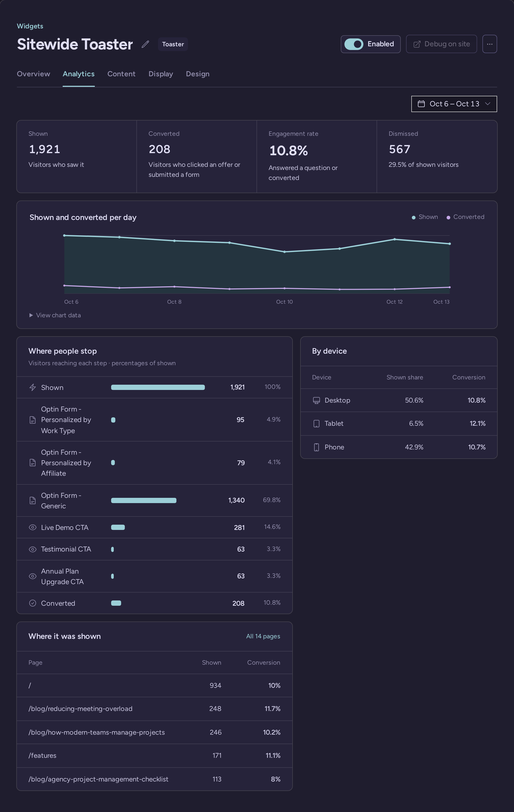Click the Shown legend dot in the chart
This screenshot has width=514, height=812.
point(413,218)
